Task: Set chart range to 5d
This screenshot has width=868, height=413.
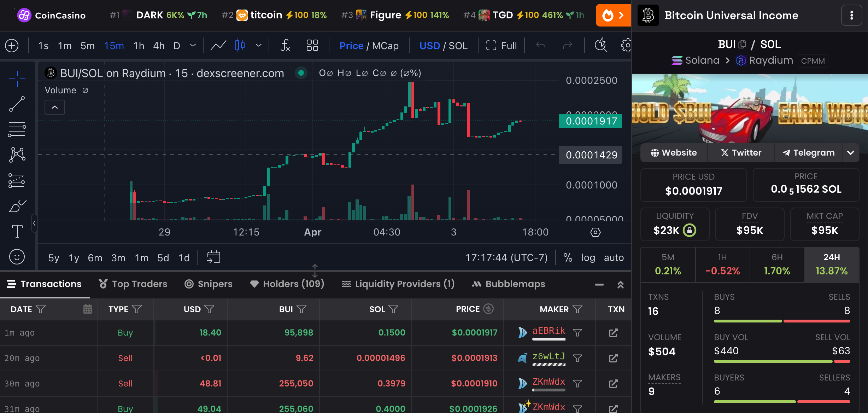Action: (163, 258)
